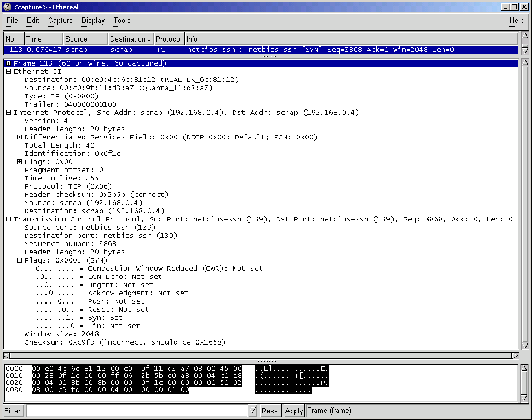The width and height of the screenshot is (532, 420).
Task: Expand the Frame 113 tree node
Action: (9, 63)
